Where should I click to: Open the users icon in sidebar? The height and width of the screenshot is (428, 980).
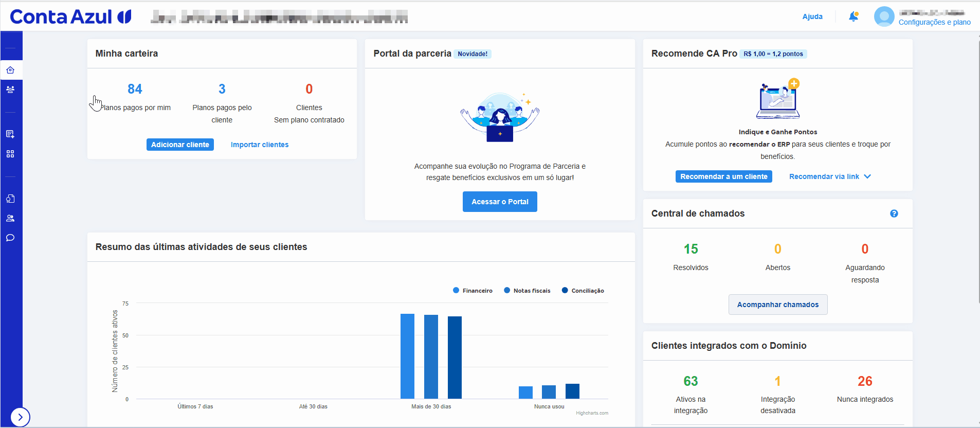[10, 218]
